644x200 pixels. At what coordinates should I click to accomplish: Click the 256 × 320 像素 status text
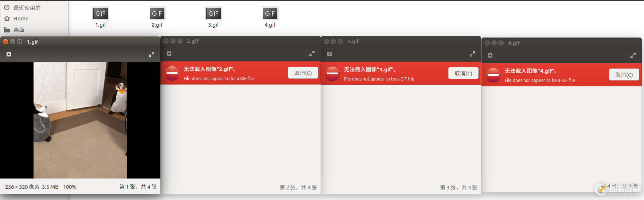pos(22,187)
